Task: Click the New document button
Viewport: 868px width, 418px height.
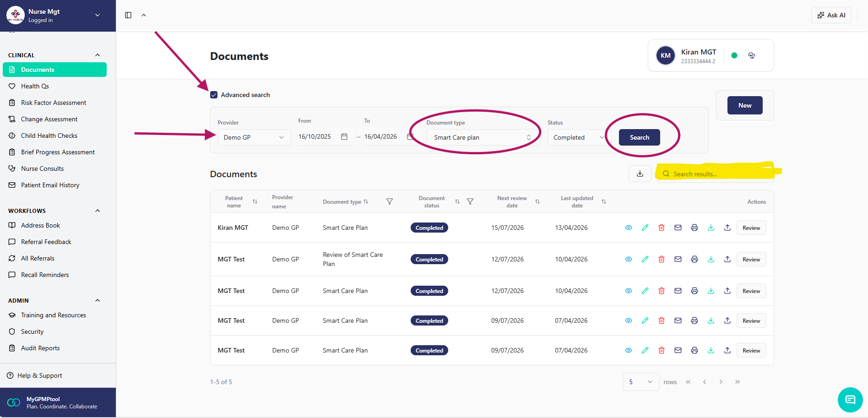Action: tap(744, 105)
